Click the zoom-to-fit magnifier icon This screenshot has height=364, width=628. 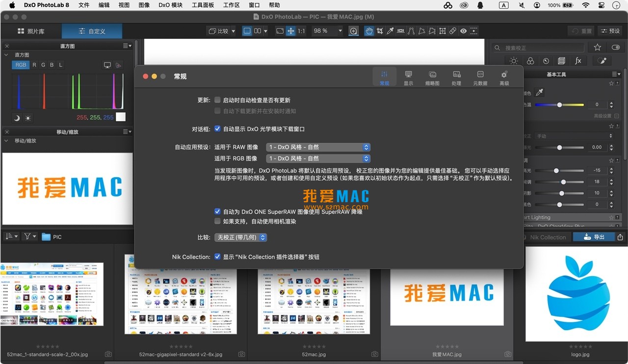(x=353, y=31)
